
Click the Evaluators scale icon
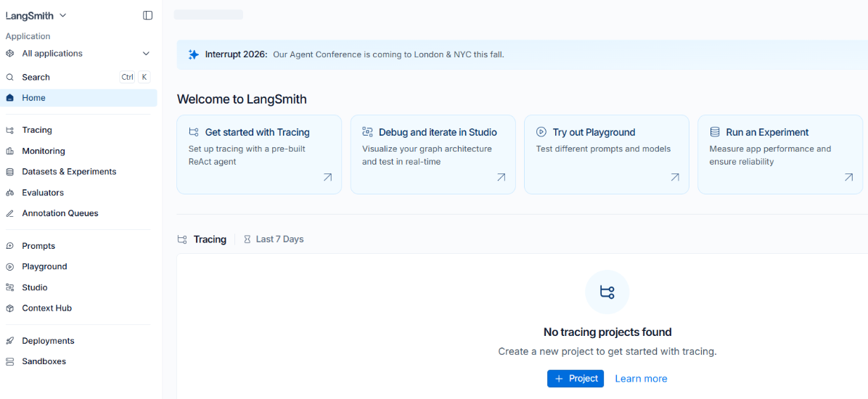tap(10, 192)
